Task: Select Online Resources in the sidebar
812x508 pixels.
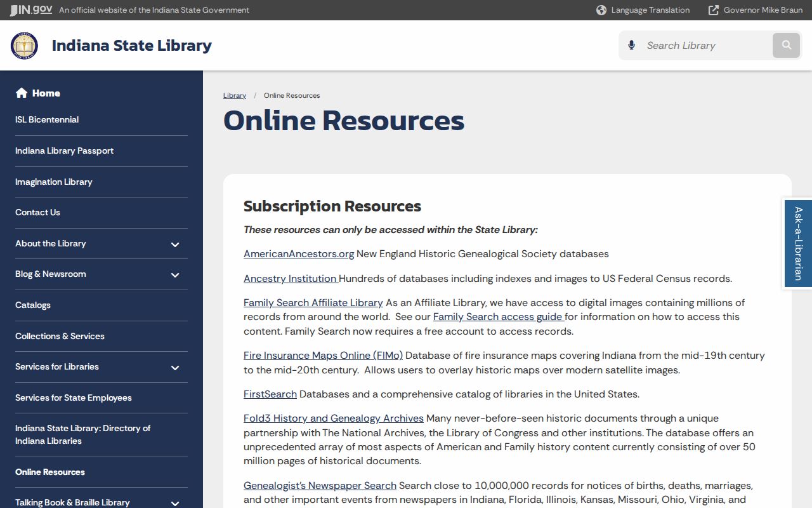Action: (x=50, y=472)
